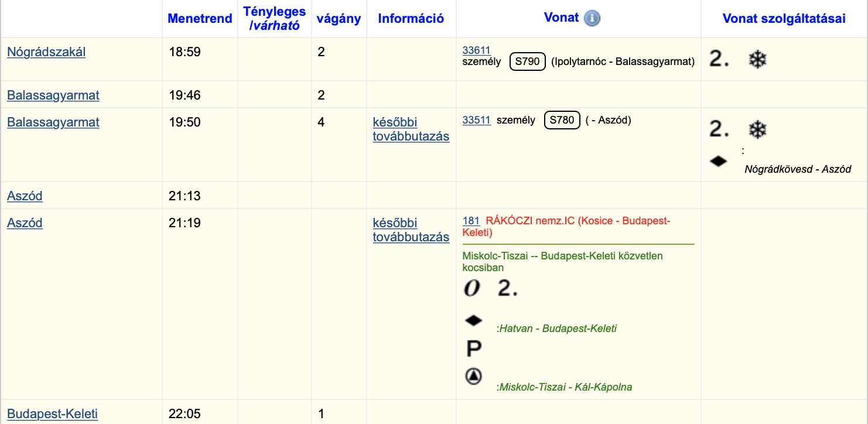Click the S780 line badge

[x=562, y=120]
